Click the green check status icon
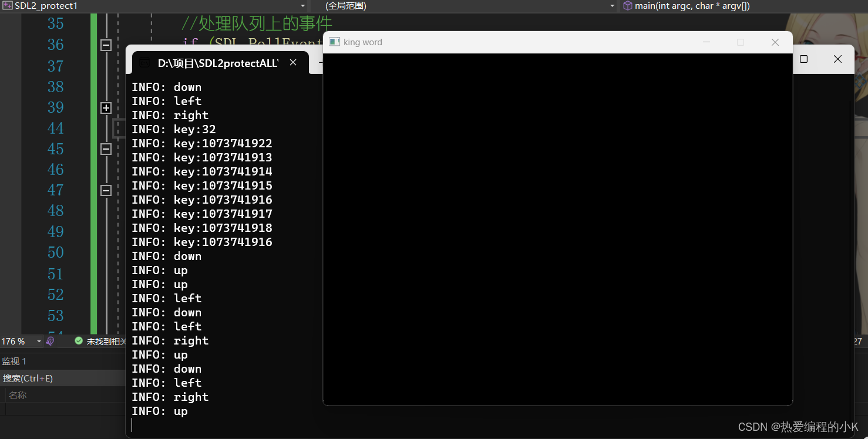868x439 pixels. [79, 341]
